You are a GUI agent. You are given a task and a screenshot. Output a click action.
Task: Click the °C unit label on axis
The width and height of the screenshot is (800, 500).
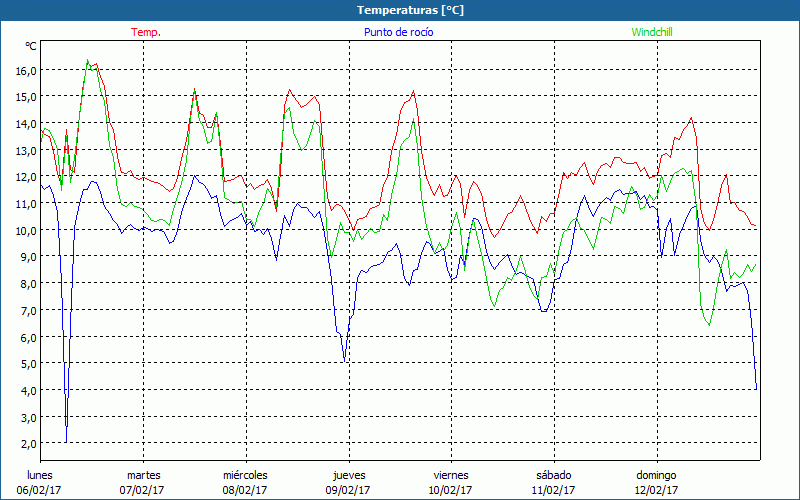31,47
